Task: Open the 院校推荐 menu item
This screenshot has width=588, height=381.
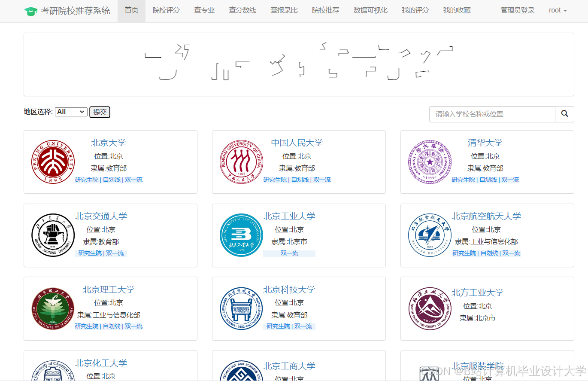Action: coord(325,10)
